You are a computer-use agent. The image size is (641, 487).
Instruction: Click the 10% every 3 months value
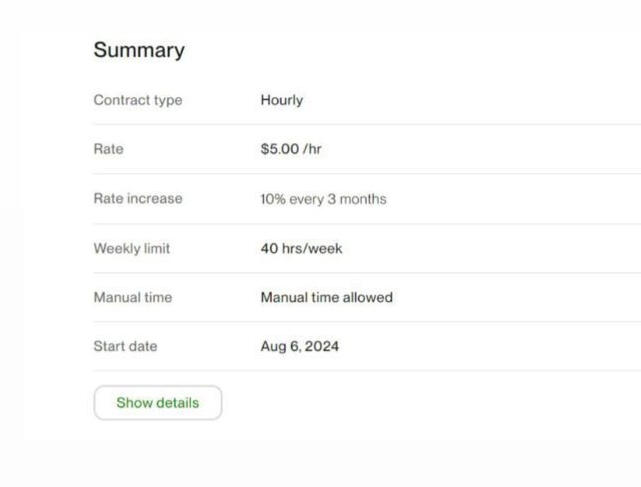[x=323, y=199]
